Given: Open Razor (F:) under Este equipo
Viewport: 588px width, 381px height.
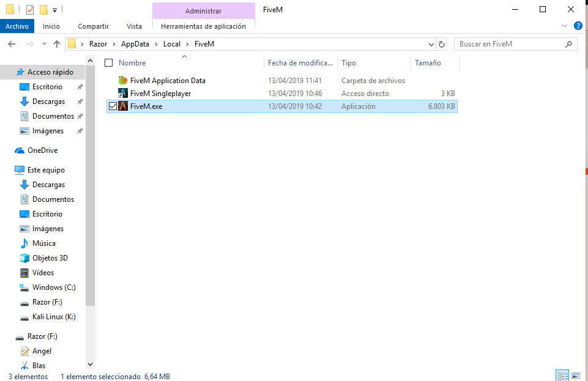Looking at the screenshot, I should tap(47, 302).
